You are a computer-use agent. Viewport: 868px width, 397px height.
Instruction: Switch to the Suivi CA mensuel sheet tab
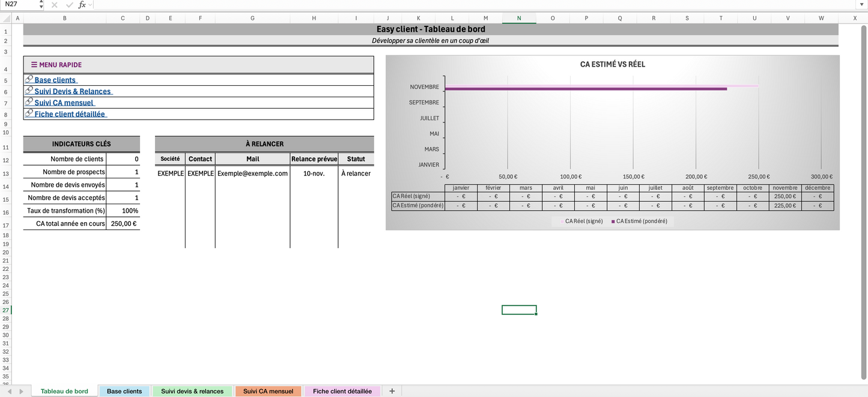[268, 391]
